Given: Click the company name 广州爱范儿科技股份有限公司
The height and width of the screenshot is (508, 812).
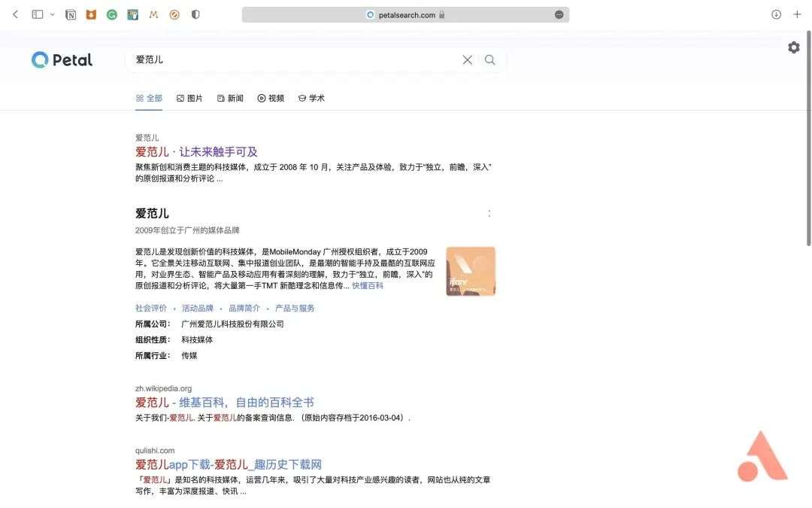Looking at the screenshot, I should (232, 324).
